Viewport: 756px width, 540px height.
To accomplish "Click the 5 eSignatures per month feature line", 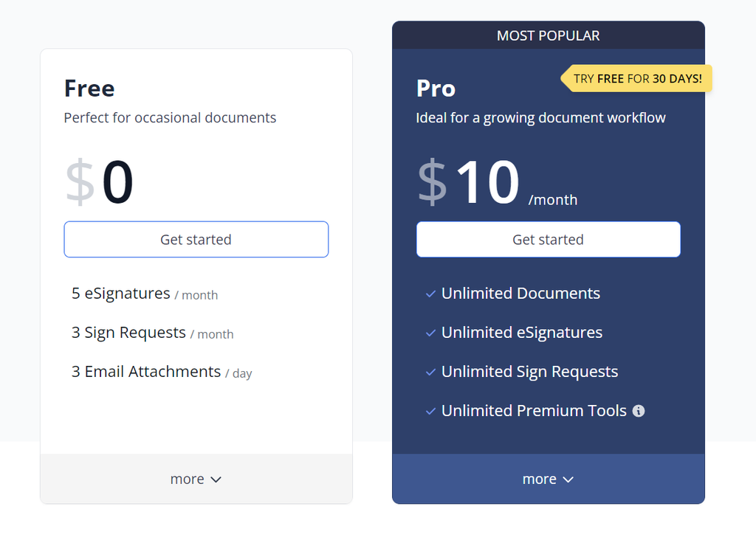I will (x=145, y=294).
